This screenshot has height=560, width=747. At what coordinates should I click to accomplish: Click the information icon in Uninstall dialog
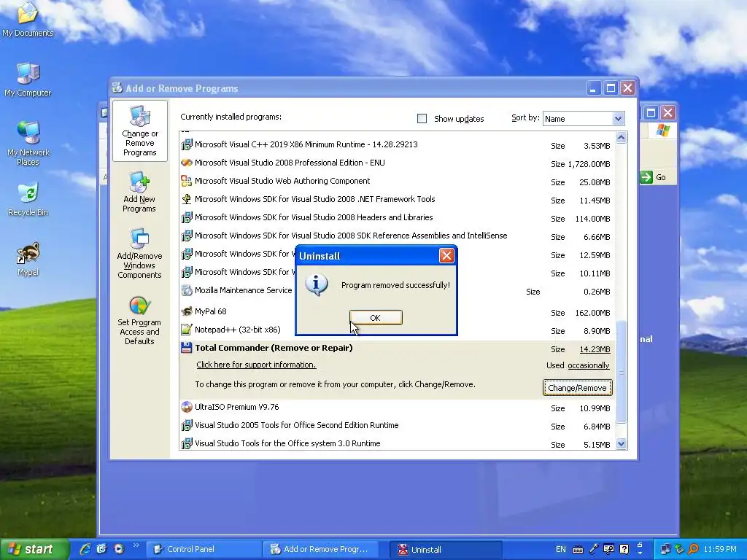click(317, 285)
